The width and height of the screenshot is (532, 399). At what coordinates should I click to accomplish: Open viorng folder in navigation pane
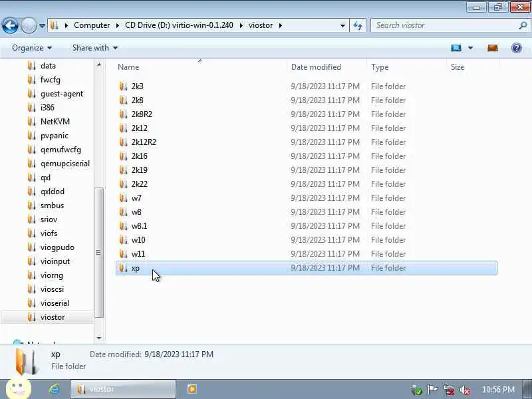(52, 275)
